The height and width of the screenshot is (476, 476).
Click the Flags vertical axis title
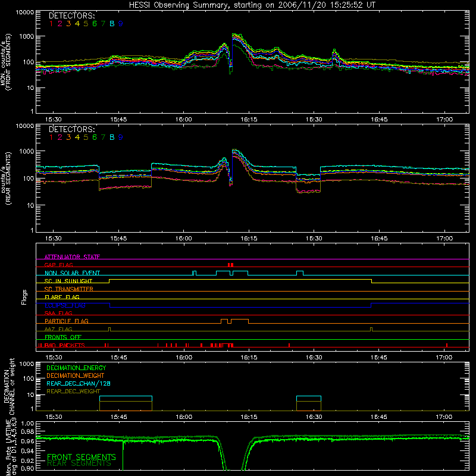click(24, 297)
